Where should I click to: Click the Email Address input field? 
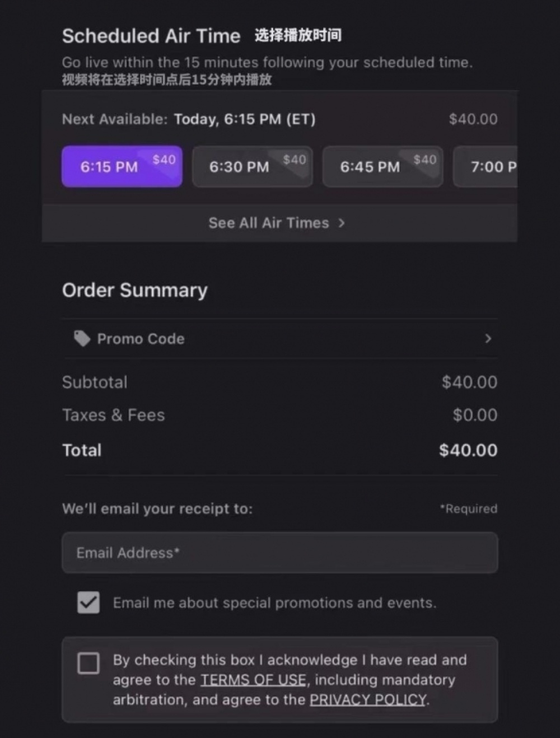pyautogui.click(x=280, y=553)
